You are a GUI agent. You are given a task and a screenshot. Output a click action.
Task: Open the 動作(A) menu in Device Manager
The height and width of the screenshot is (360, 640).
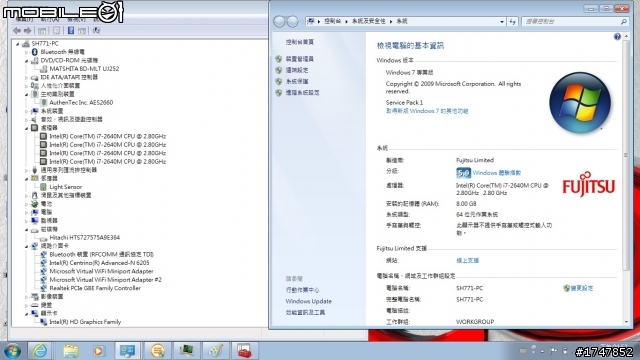(50, 19)
